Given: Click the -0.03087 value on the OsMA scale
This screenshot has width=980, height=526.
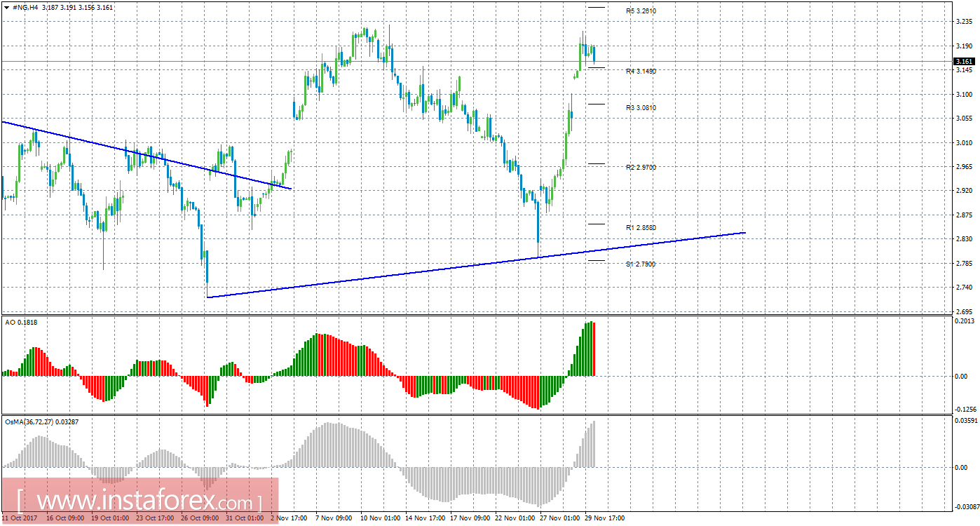Looking at the screenshot, I should coord(966,506).
